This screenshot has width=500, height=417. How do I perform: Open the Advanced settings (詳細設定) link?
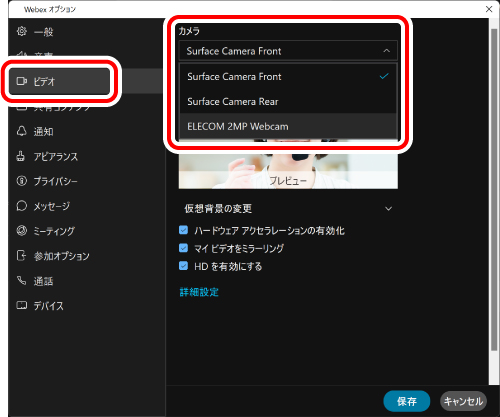[x=199, y=292]
